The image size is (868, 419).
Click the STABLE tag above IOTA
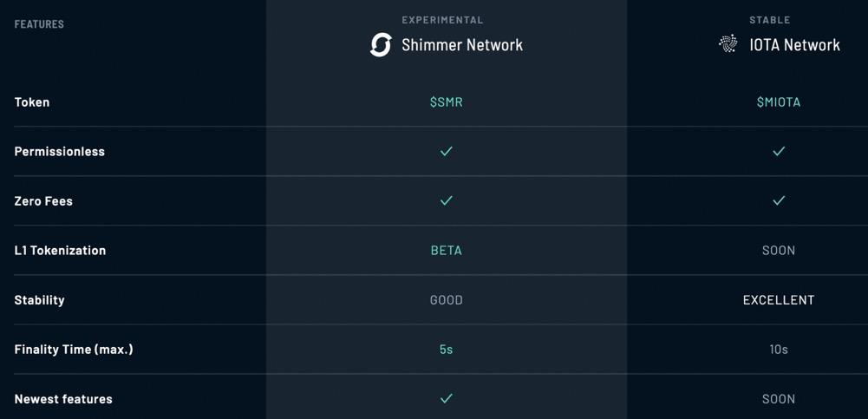coord(770,20)
